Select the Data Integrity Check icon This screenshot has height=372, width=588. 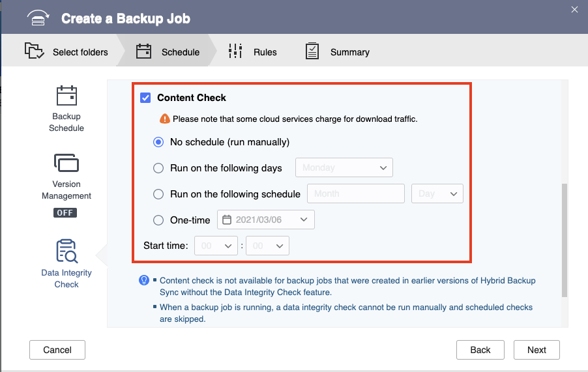point(66,251)
